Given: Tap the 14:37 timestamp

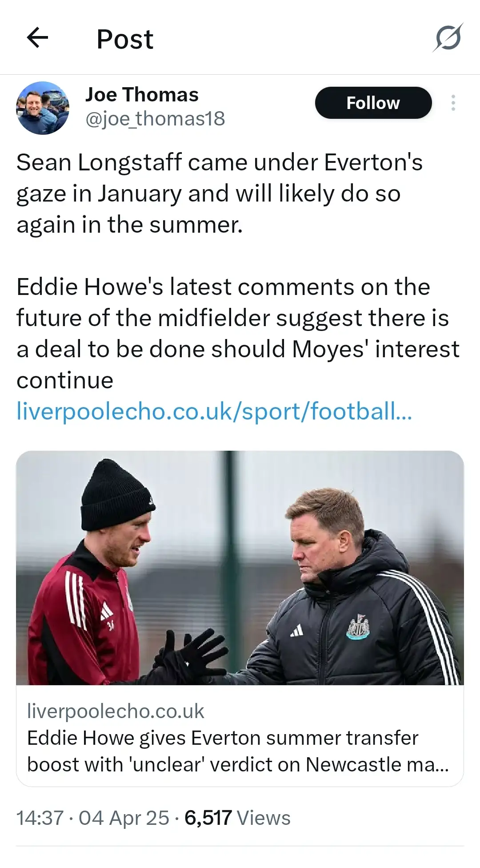Looking at the screenshot, I should [40, 818].
